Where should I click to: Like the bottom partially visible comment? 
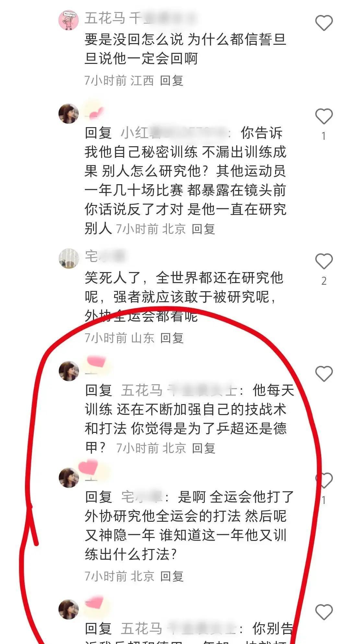point(324,612)
